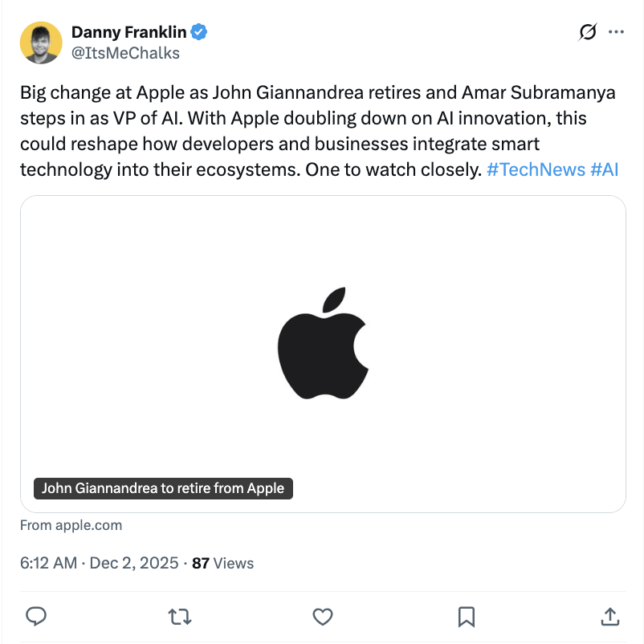Like the tweet with heart icon

click(322, 616)
